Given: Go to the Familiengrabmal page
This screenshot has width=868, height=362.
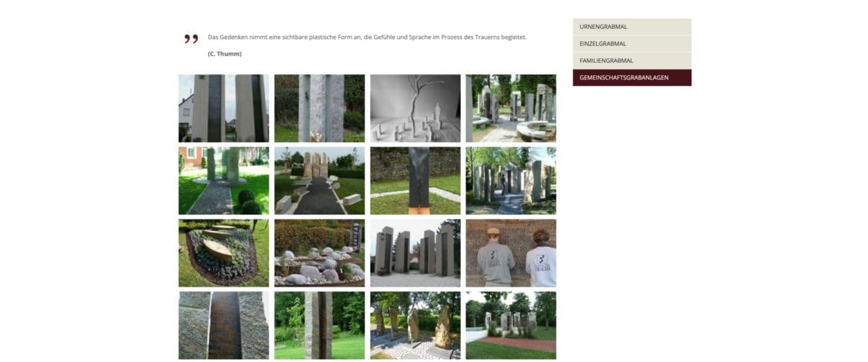Looking at the screenshot, I should [x=631, y=61].
